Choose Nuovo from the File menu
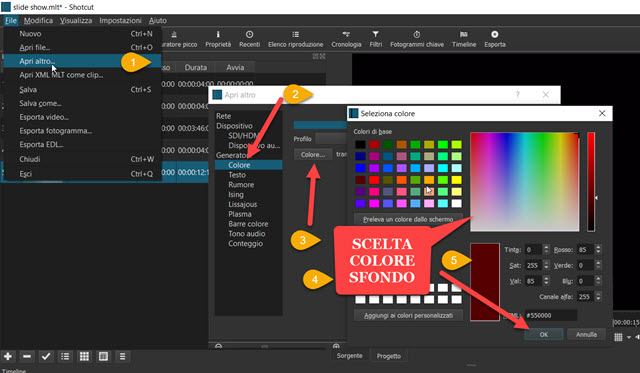The width and height of the screenshot is (640, 373). 83,34
